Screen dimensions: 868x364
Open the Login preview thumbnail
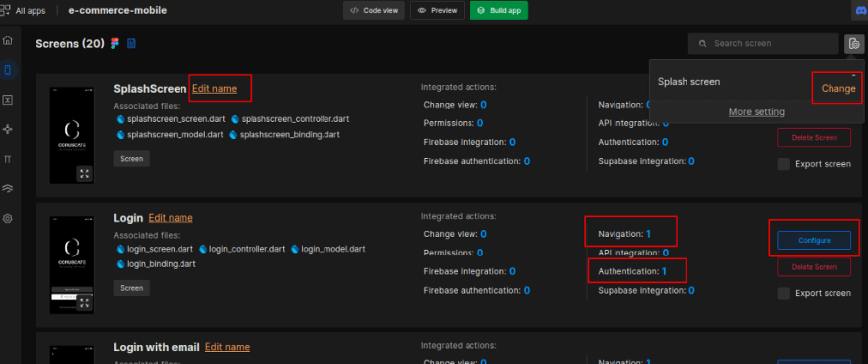pyautogui.click(x=72, y=264)
